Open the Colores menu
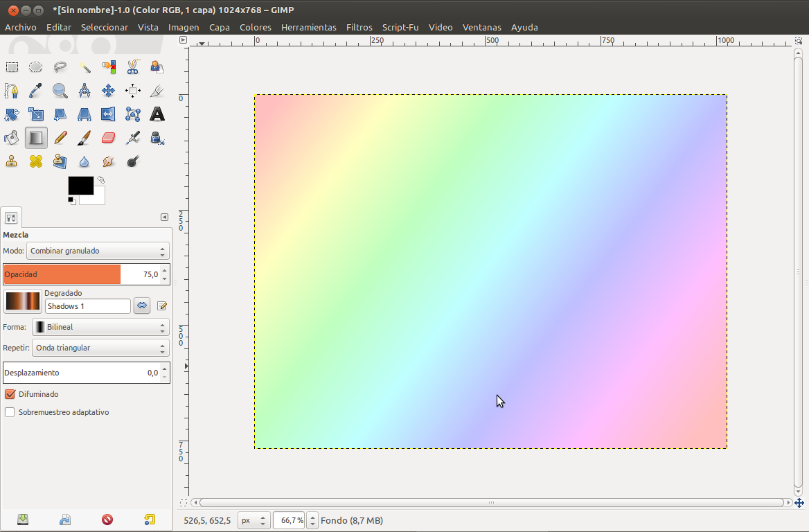 [x=255, y=27]
